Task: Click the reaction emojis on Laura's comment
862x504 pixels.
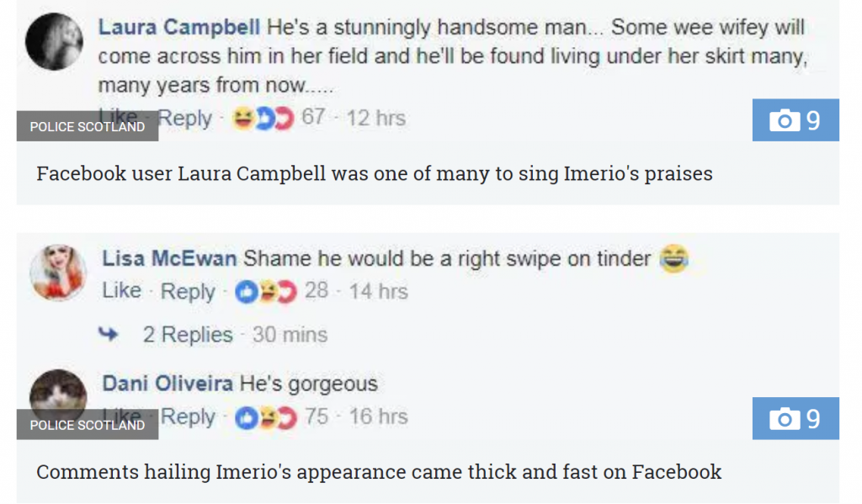Action: (263, 119)
